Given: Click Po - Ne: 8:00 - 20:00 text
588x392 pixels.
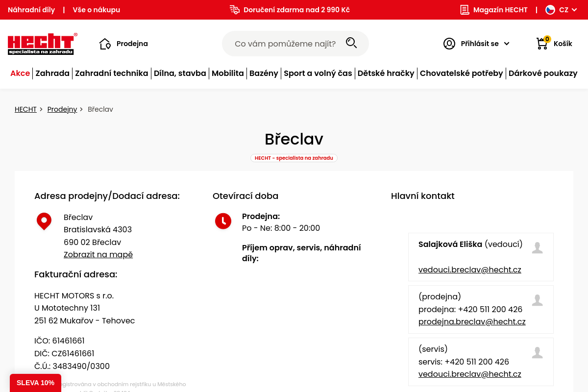Looking at the screenshot, I should coord(281,228).
